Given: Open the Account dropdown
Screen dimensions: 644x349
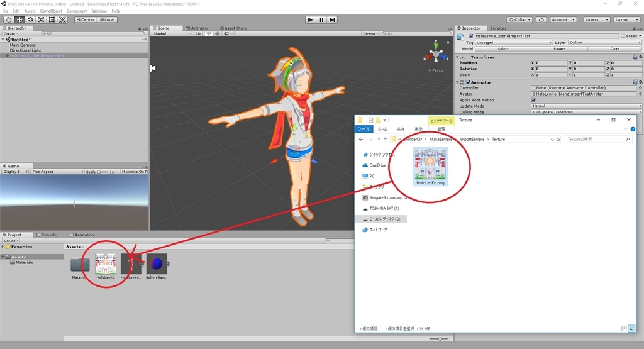Looking at the screenshot, I should tap(563, 19).
